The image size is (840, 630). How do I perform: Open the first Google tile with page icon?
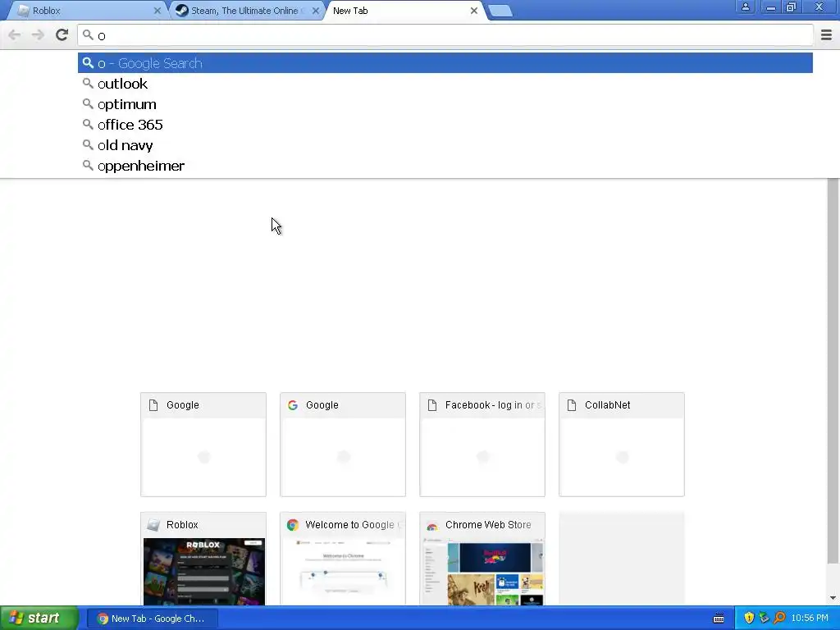(203, 444)
